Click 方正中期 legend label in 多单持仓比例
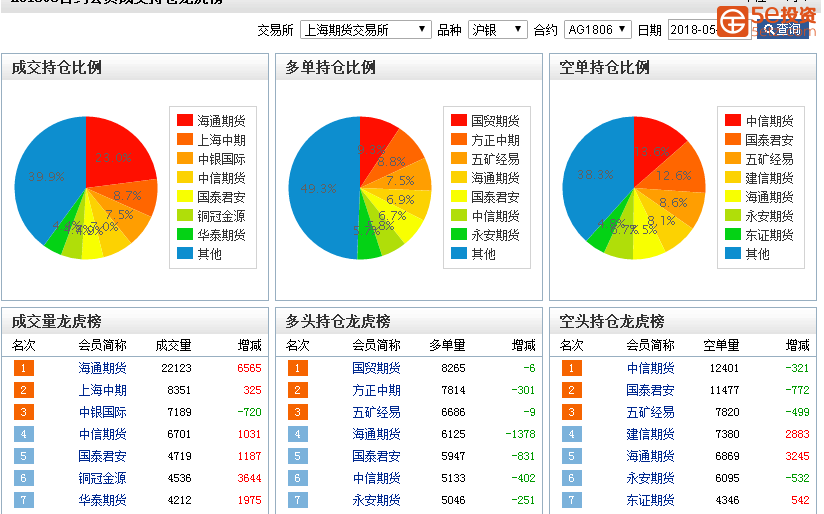The image size is (824, 514). coord(496,140)
